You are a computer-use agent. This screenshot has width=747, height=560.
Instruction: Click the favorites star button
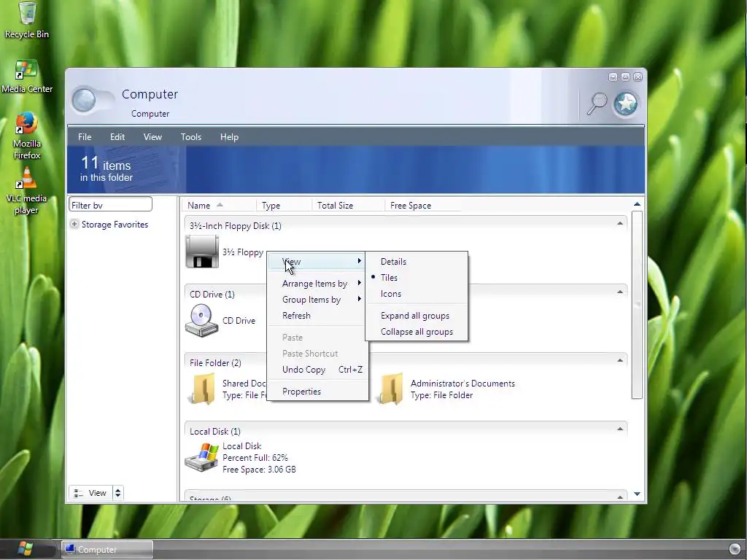[625, 104]
